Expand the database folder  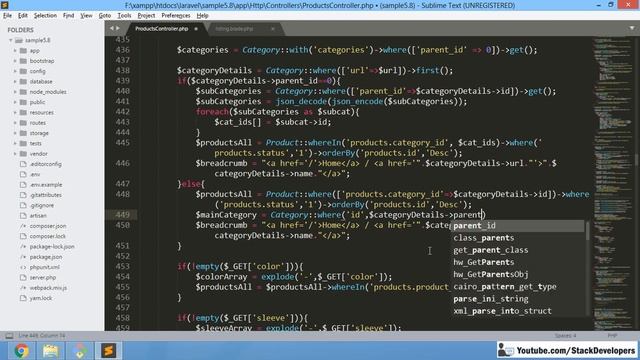click(15, 82)
